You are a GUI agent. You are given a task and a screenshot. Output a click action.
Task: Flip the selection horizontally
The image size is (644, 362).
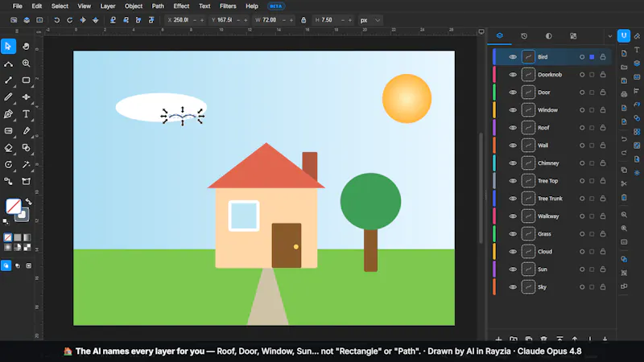83,20
